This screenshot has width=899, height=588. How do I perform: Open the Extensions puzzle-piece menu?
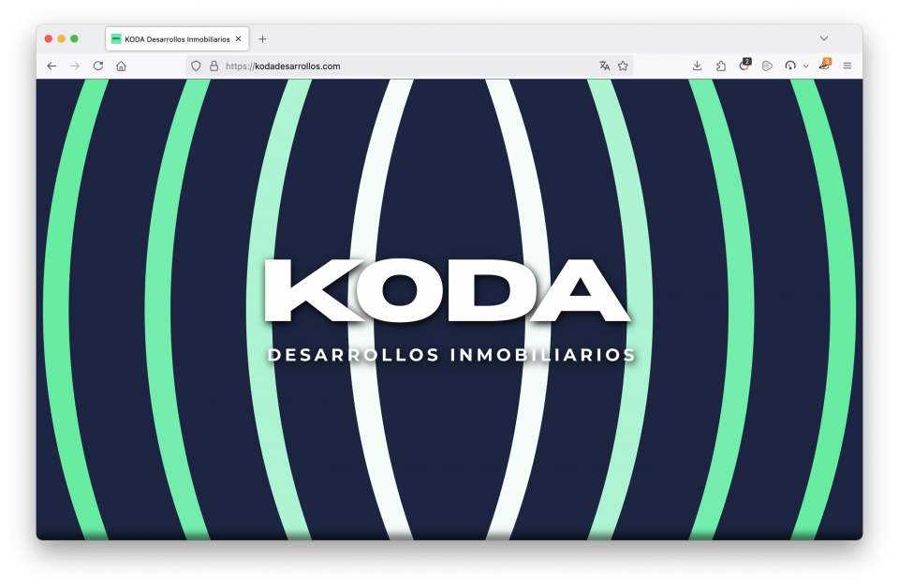click(x=720, y=66)
